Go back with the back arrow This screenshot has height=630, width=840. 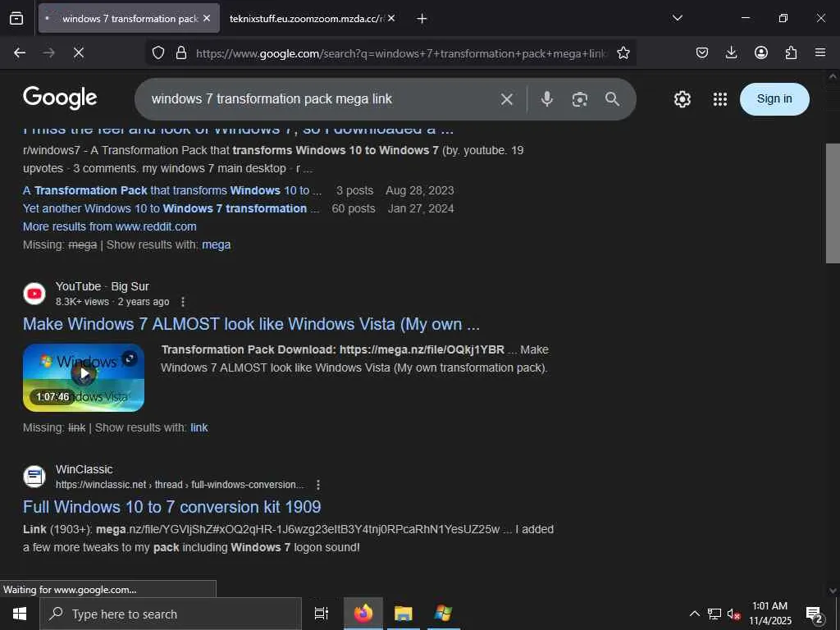pyautogui.click(x=20, y=52)
